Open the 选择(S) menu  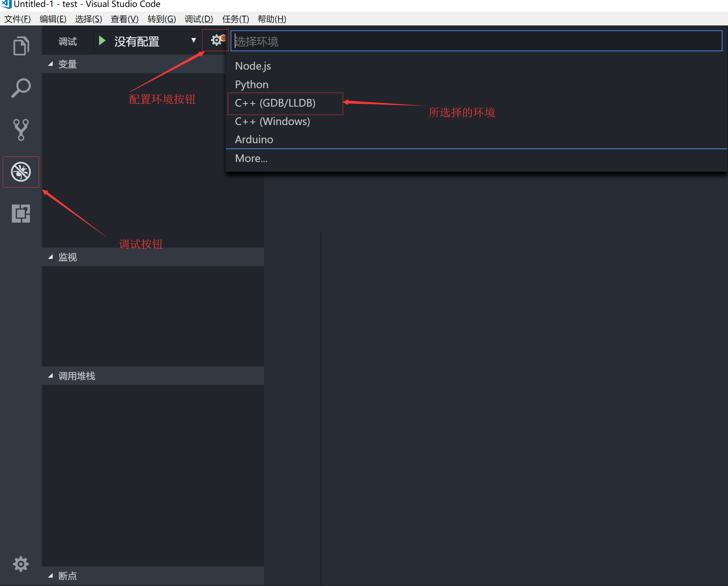(x=88, y=19)
